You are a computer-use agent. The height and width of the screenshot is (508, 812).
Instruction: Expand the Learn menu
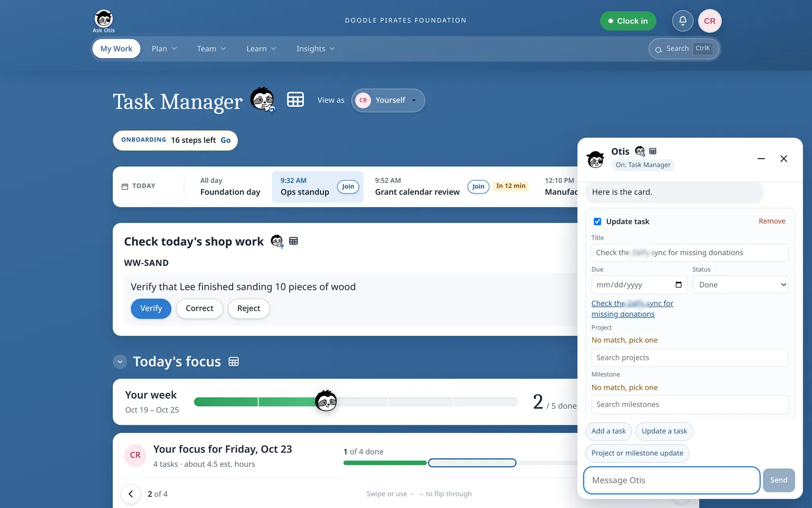pyautogui.click(x=261, y=49)
